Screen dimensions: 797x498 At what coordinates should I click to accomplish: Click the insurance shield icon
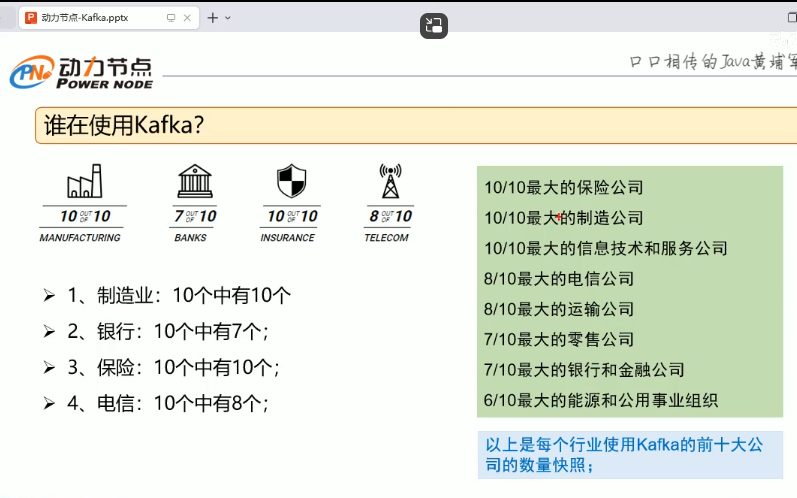[291, 180]
